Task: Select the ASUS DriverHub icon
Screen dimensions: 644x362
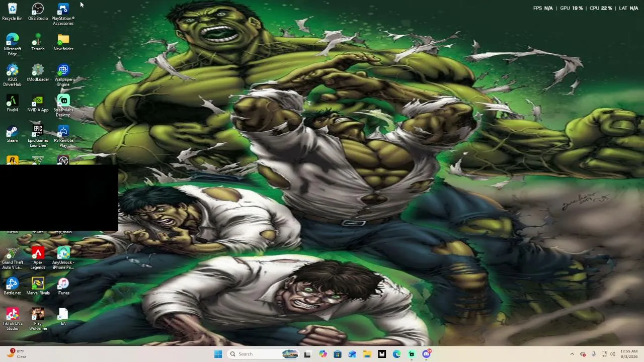Action: coord(12,75)
